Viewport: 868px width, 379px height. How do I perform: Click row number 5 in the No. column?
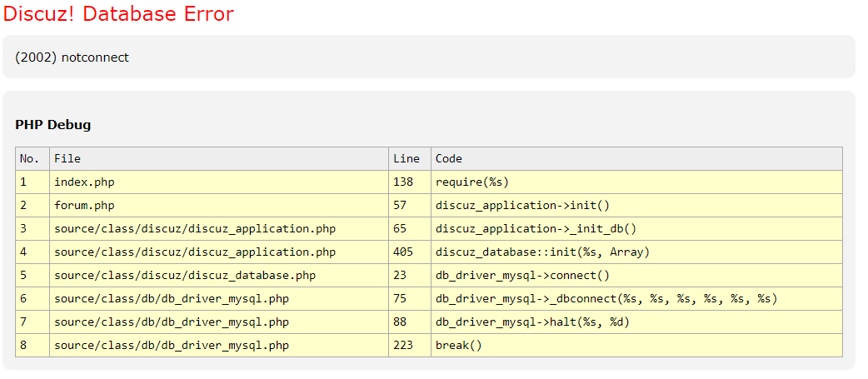coord(32,276)
